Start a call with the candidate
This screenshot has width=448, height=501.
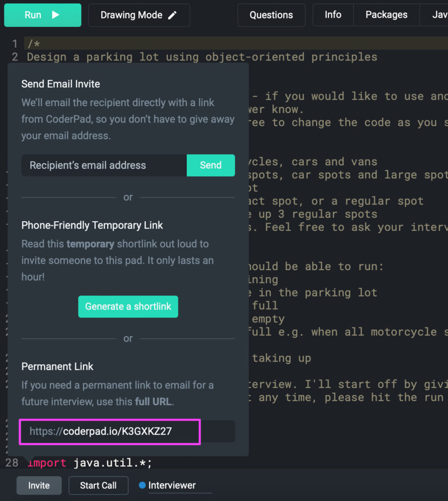98,485
